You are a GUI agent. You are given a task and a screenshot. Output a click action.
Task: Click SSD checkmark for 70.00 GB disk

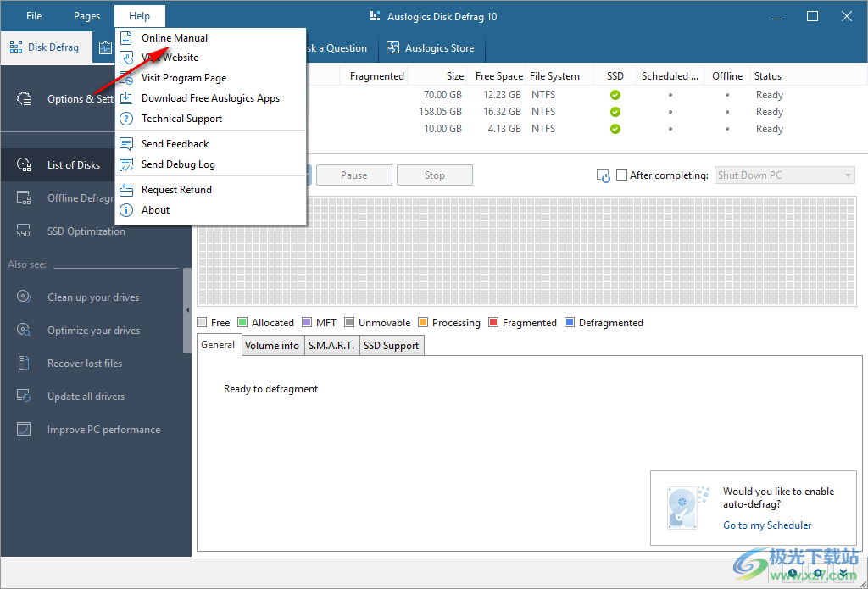[x=615, y=95]
